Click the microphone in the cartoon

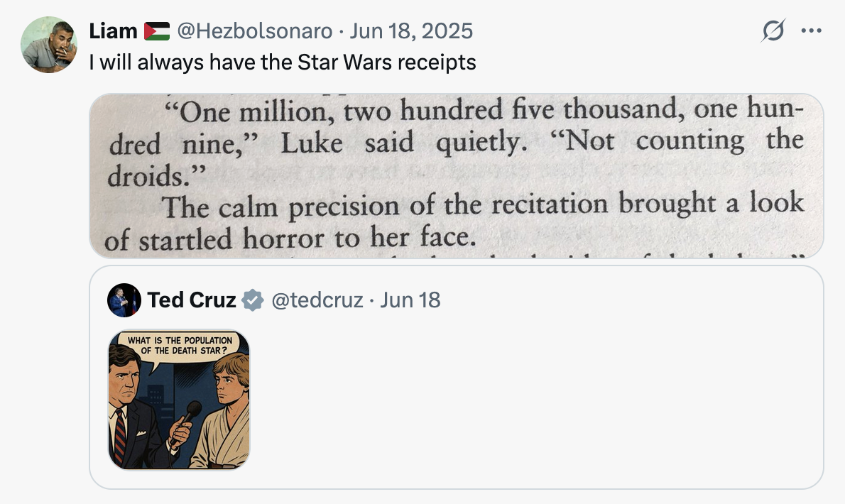point(185,422)
